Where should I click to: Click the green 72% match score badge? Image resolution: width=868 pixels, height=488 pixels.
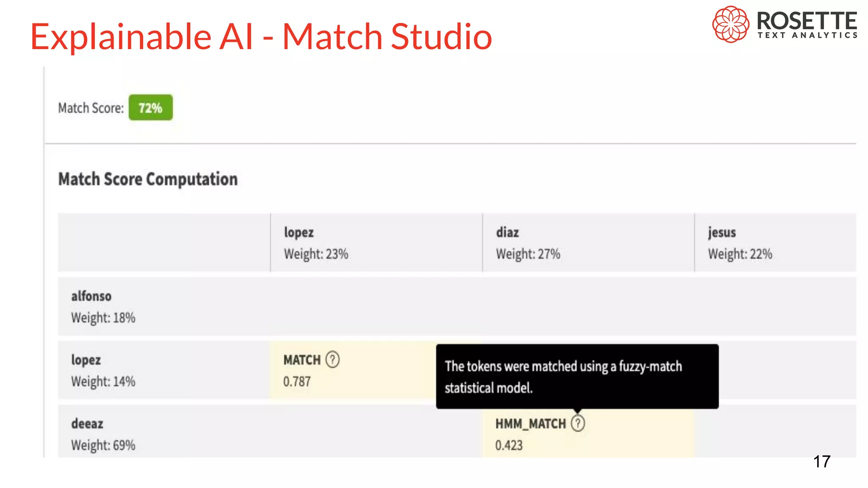(150, 108)
